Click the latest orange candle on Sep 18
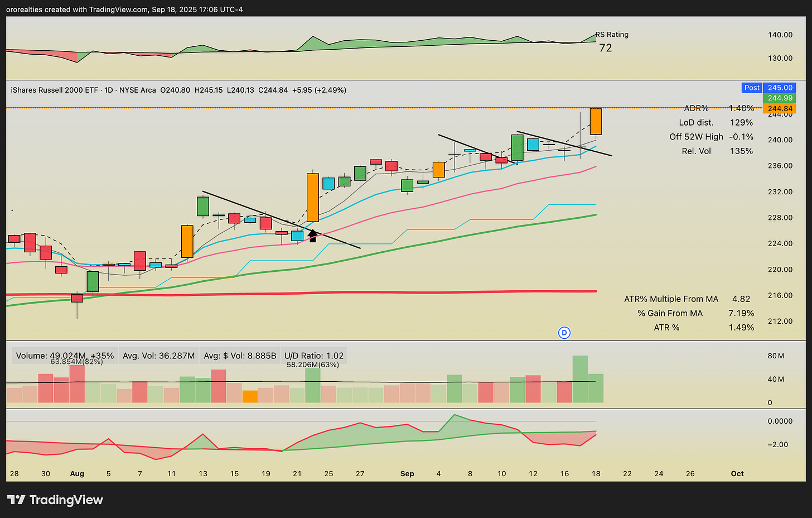The height and width of the screenshot is (518, 812). [x=596, y=122]
